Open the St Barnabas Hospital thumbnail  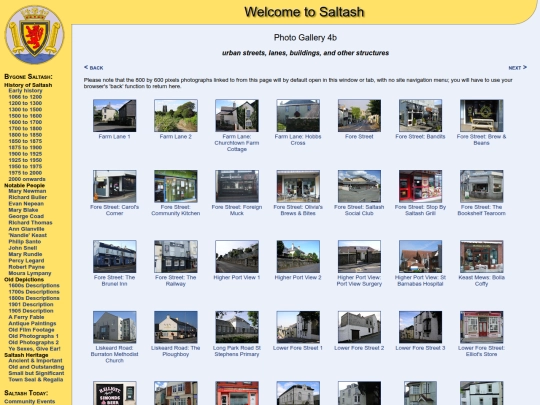(420, 257)
